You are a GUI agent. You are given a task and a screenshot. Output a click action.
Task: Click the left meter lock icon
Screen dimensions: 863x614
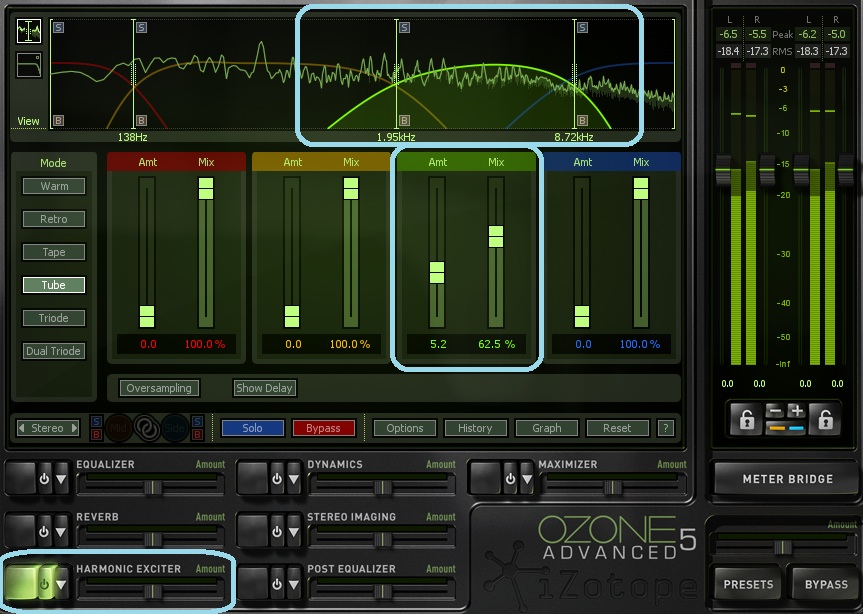pyautogui.click(x=746, y=420)
